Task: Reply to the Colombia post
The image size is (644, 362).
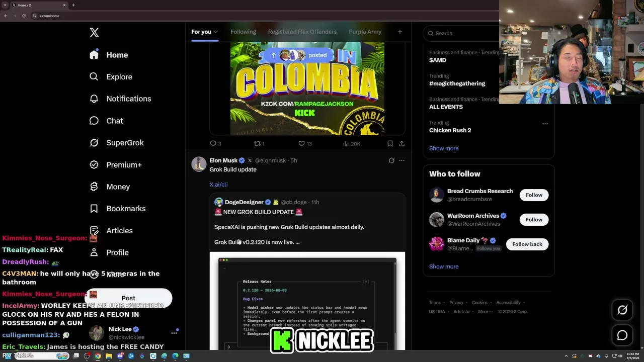Action: (215, 144)
